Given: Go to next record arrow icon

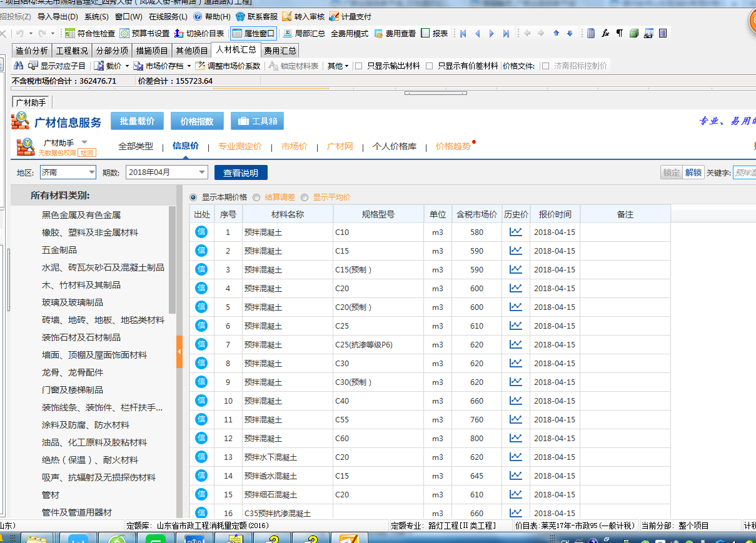Looking at the screenshot, I should [492, 33].
